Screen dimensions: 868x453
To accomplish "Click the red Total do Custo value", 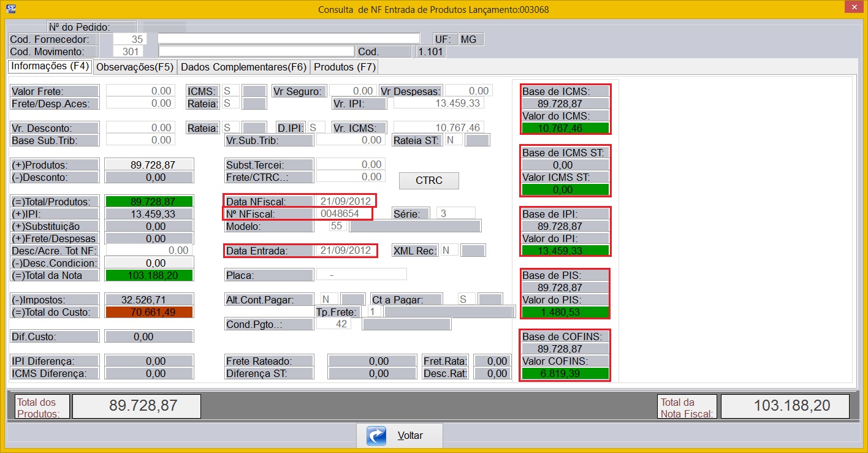I will pyautogui.click(x=149, y=312).
